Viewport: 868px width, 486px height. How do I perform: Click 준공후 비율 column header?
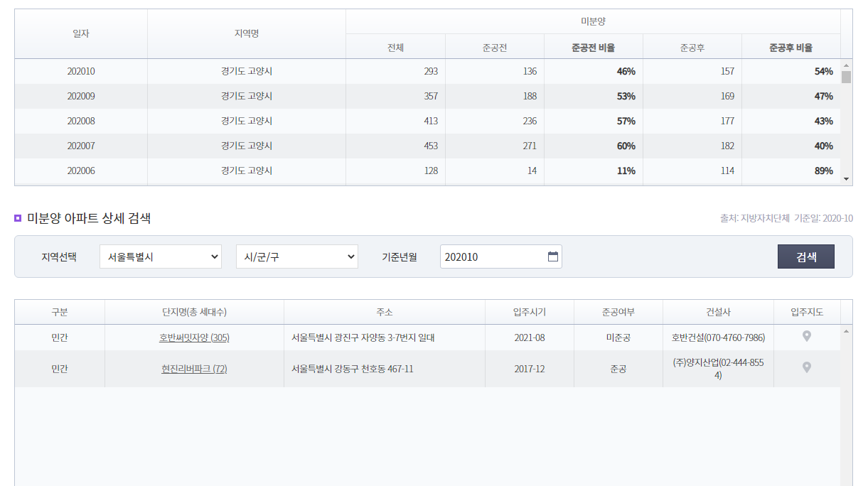click(x=791, y=48)
